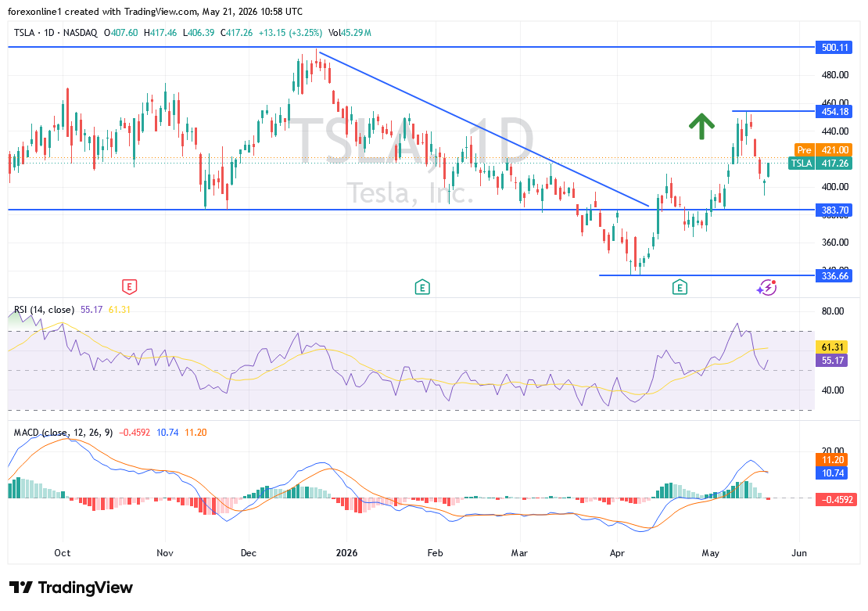Click the TSLA 417.26 last price tag
This screenshot has width=868, height=611.
point(820,164)
